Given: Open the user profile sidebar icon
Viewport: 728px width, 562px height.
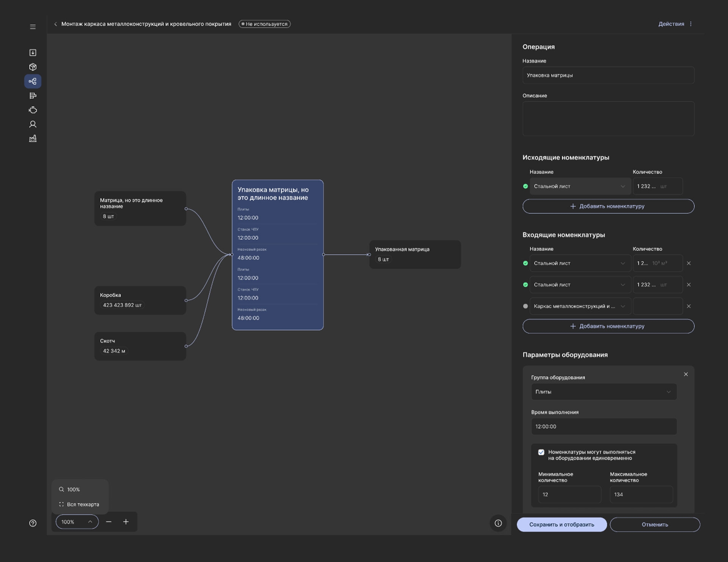Looking at the screenshot, I should coord(33,124).
